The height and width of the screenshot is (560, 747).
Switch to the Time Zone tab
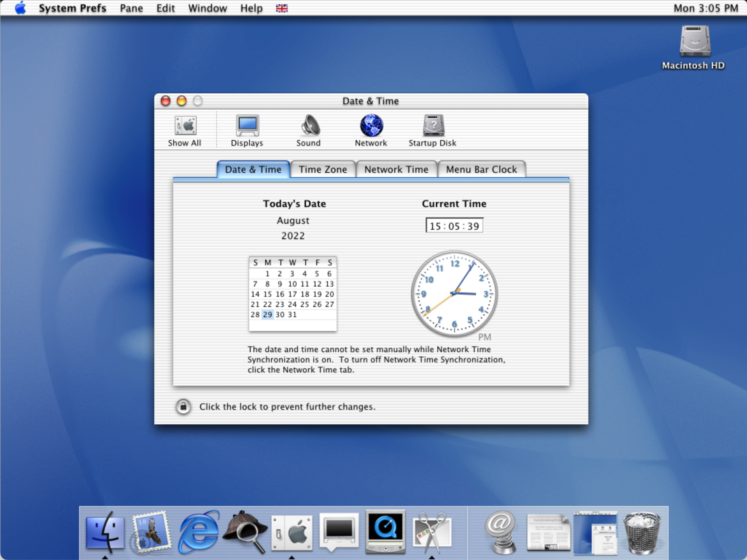click(323, 170)
